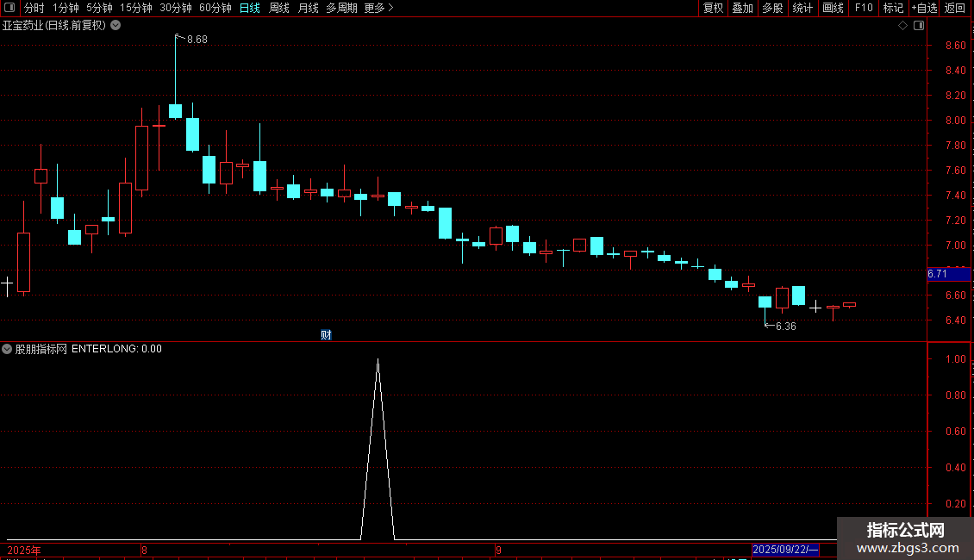Screen dimensions: 974x560
Task: Click the 7.00 price axis label
Action: (955, 246)
